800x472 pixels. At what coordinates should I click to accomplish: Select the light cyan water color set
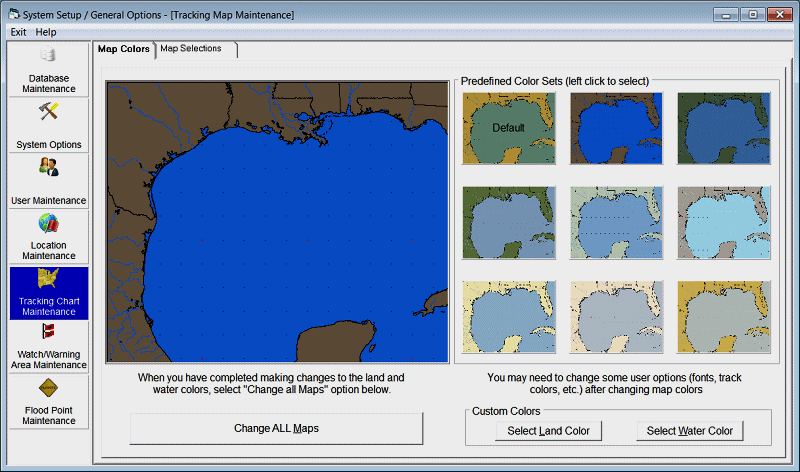[723, 222]
